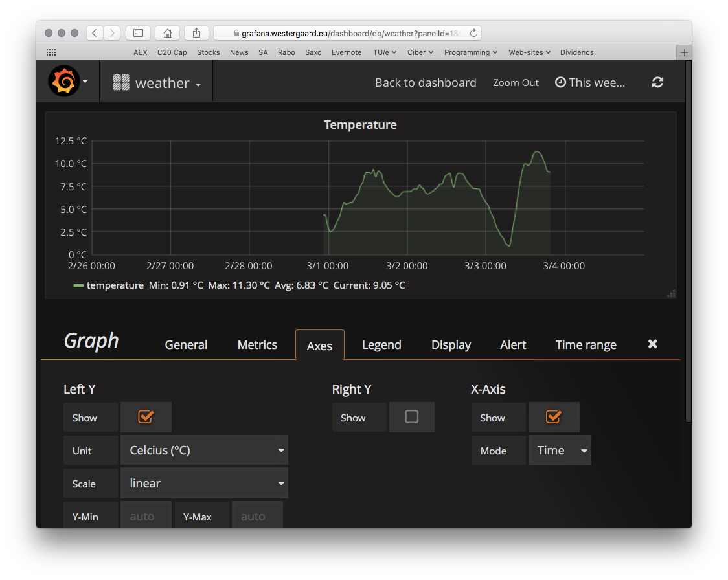Open the favorites grid icon

[x=51, y=52]
